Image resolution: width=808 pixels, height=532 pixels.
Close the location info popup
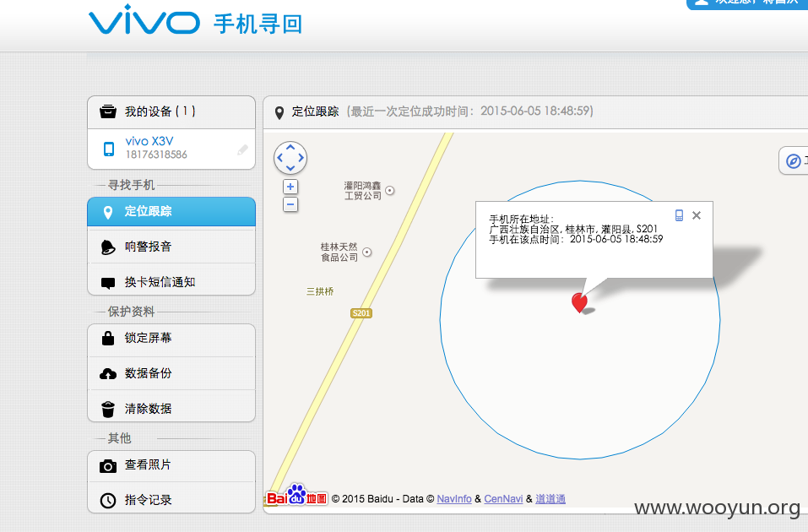pyautogui.click(x=697, y=215)
